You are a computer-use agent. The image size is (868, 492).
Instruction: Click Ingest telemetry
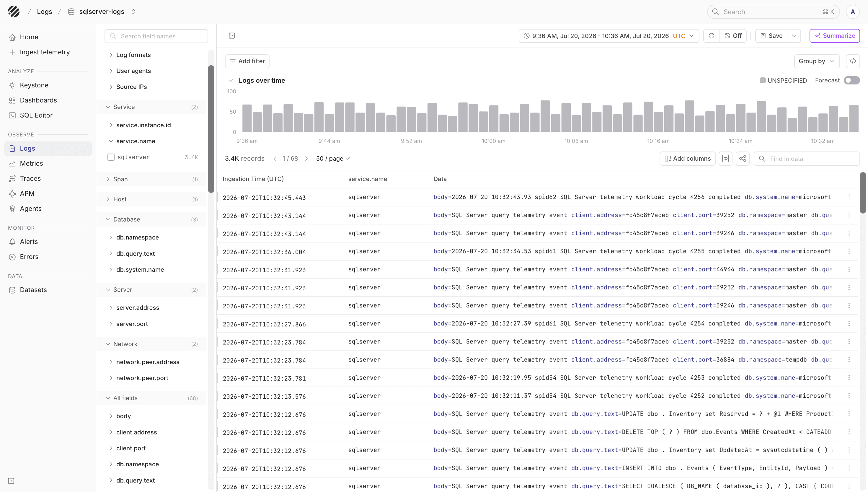pyautogui.click(x=48, y=52)
